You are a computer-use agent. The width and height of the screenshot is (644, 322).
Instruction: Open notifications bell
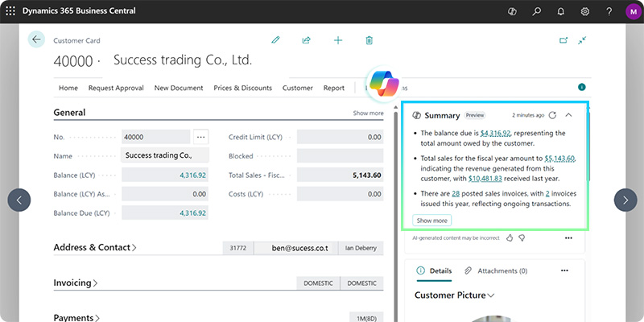tap(561, 12)
